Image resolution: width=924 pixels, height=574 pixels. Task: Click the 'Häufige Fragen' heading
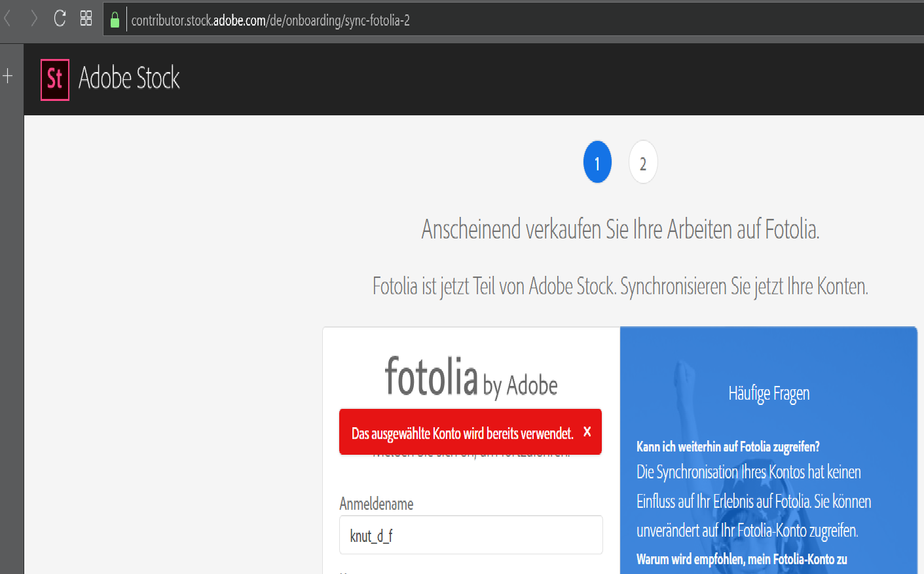769,393
